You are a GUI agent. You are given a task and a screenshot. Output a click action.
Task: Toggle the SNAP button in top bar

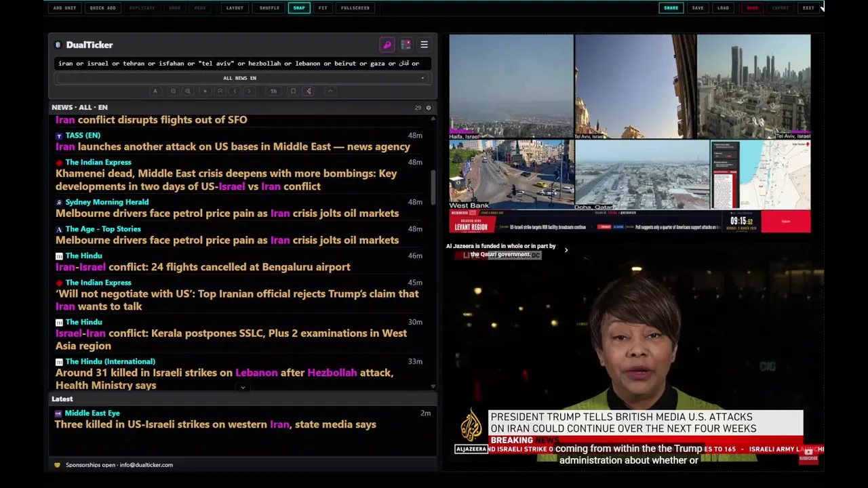coord(299,8)
